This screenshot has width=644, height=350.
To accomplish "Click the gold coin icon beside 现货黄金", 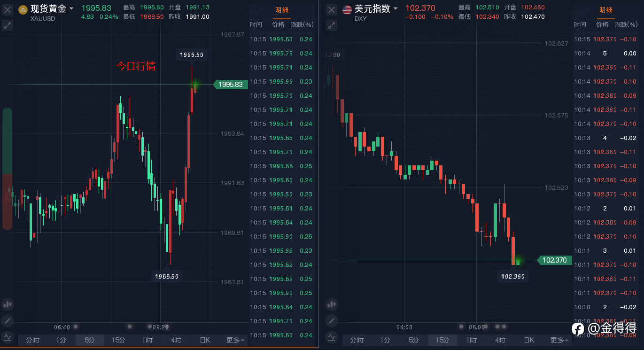I will point(23,9).
